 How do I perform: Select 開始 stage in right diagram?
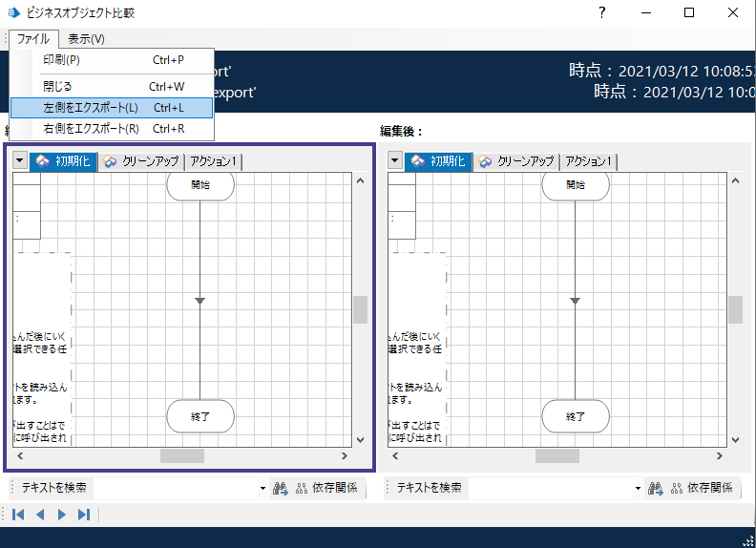576,185
